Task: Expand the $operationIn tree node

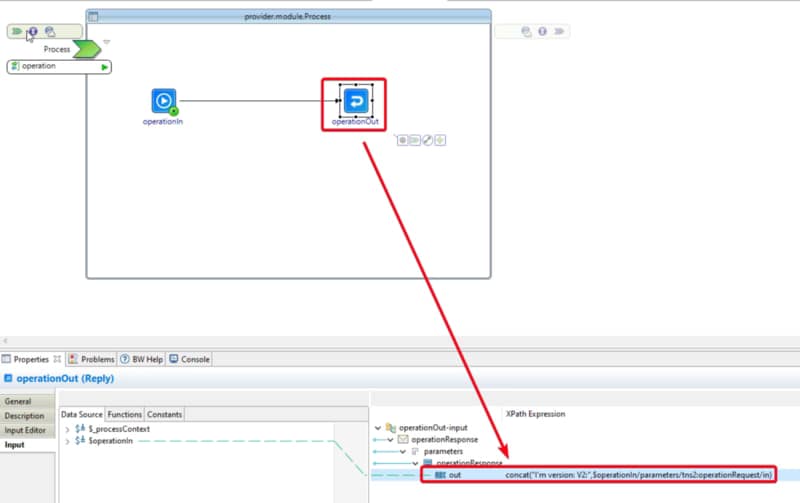Action: point(67,441)
